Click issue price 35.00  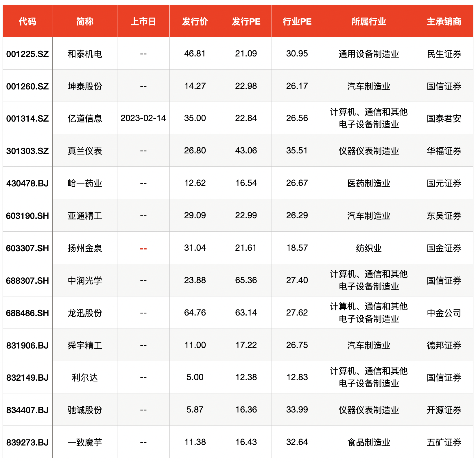tap(195, 118)
